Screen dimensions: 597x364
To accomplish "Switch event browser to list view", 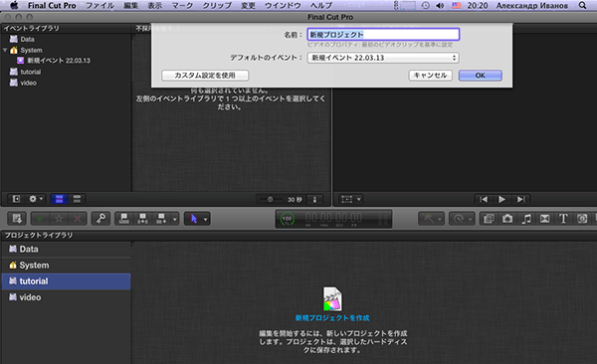I will tap(77, 199).
